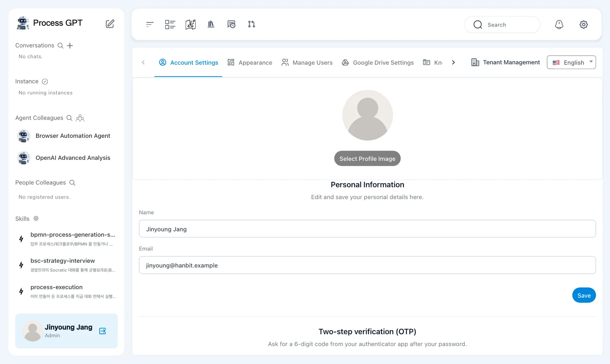Toggle the sidebar menu lines icon
610x364 pixels.
[x=150, y=24]
